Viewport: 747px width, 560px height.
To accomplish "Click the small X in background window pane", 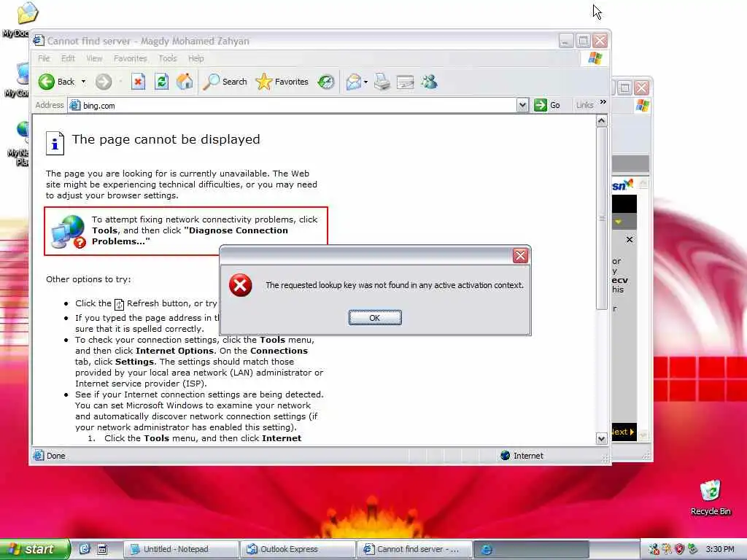I will (630, 239).
